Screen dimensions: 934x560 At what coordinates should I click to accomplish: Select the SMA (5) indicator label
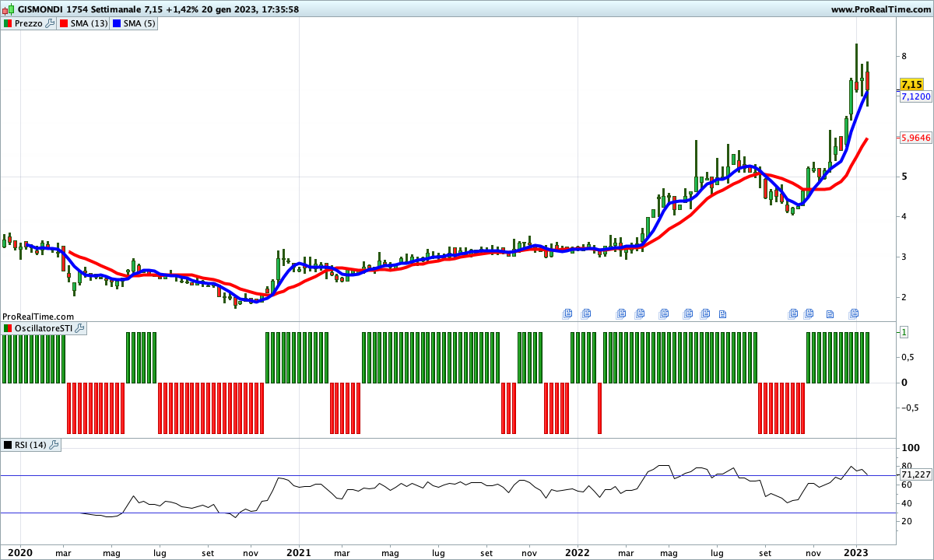(x=139, y=23)
